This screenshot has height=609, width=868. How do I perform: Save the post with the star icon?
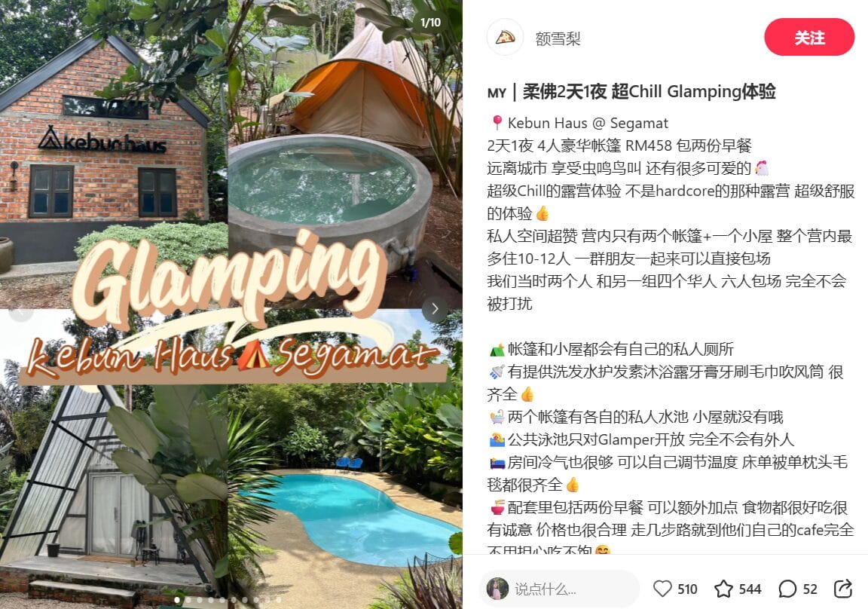click(x=723, y=589)
